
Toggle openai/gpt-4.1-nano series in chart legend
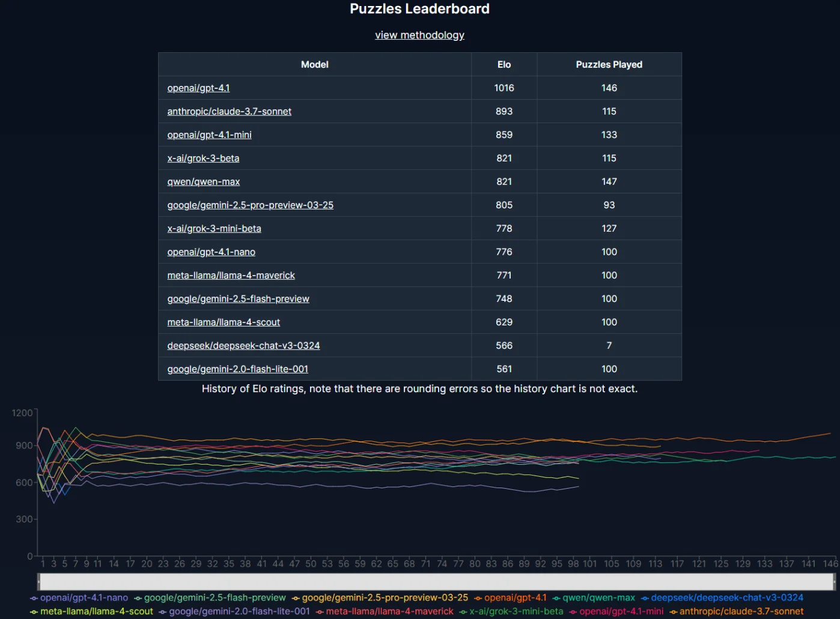pyautogui.click(x=79, y=597)
